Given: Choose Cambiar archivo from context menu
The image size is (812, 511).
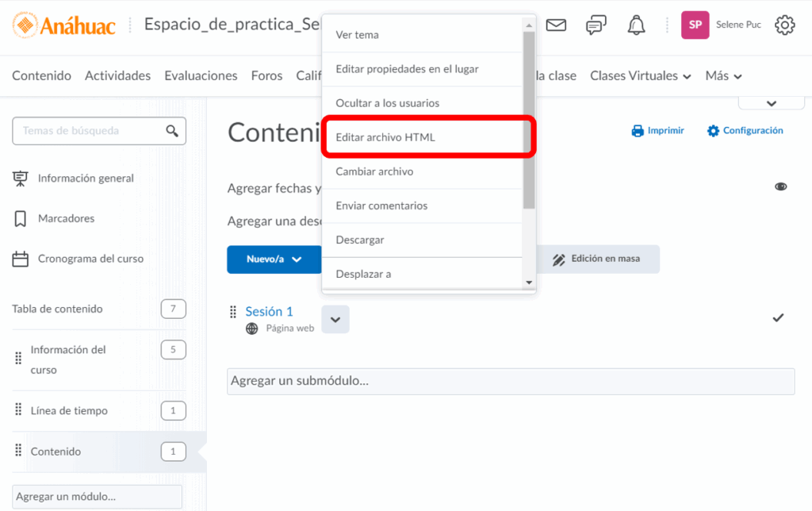Looking at the screenshot, I should point(374,171).
